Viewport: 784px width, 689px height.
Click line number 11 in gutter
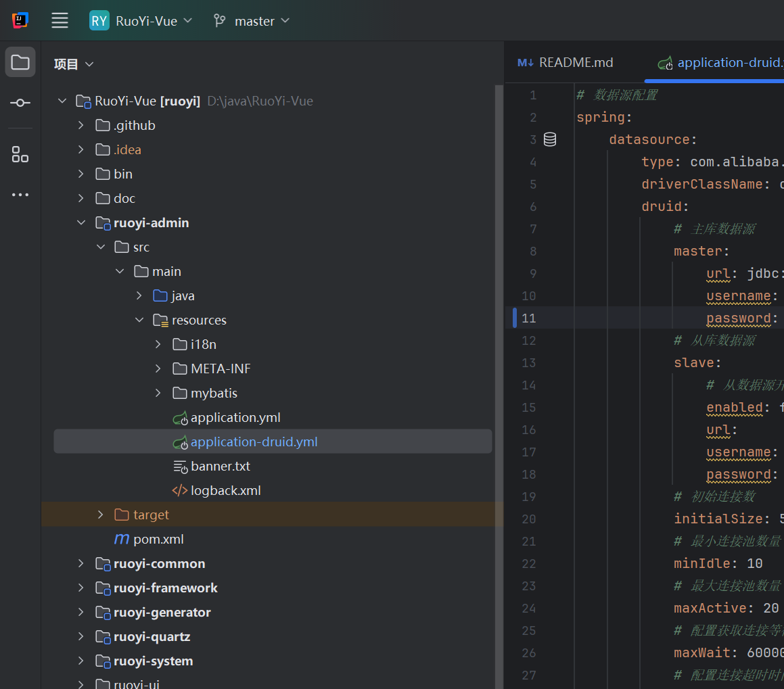tap(528, 318)
